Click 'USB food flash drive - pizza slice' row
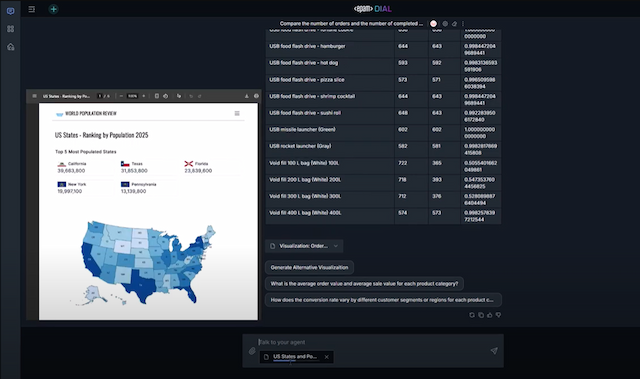The width and height of the screenshot is (640, 379). click(x=383, y=82)
